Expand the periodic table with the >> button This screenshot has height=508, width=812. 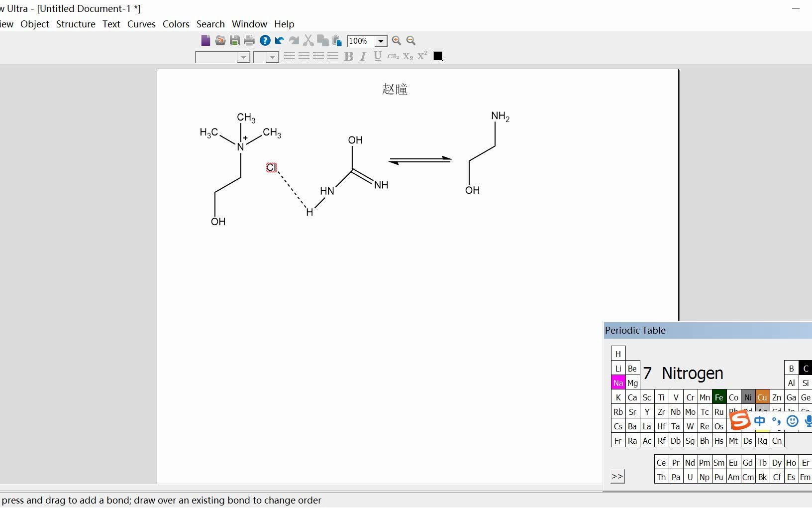point(617,476)
